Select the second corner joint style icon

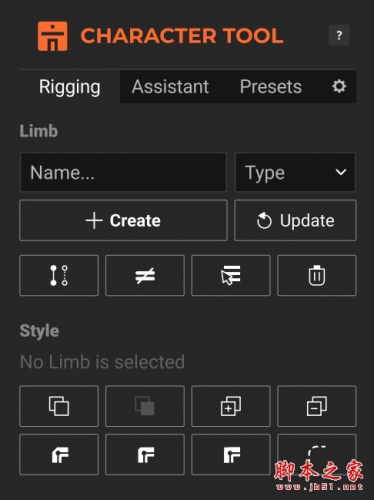(x=145, y=455)
